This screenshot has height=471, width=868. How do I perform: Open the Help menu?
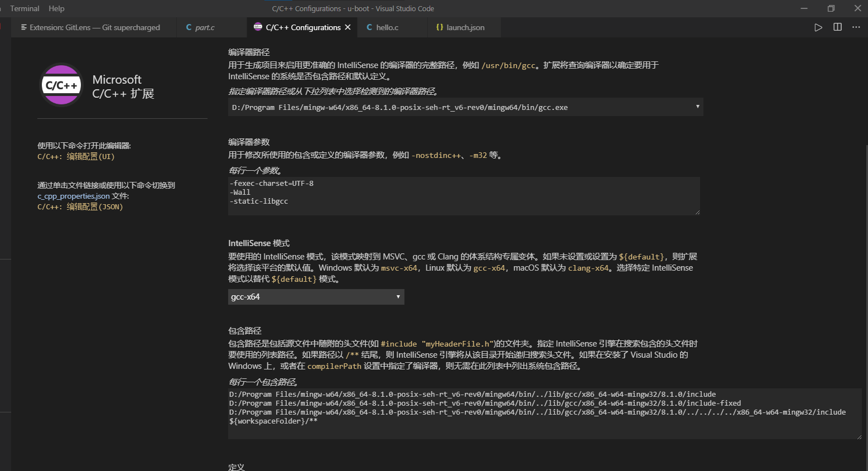(56, 8)
